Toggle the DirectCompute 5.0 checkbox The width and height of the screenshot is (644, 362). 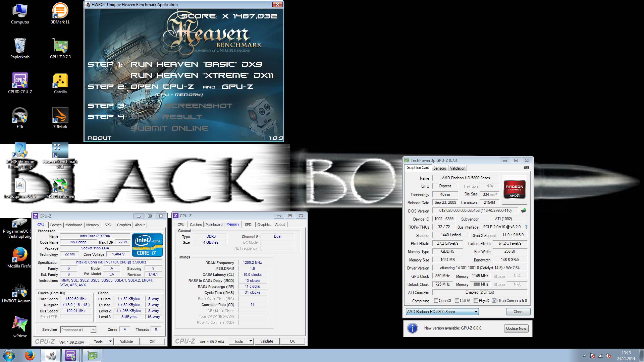pos(494,301)
